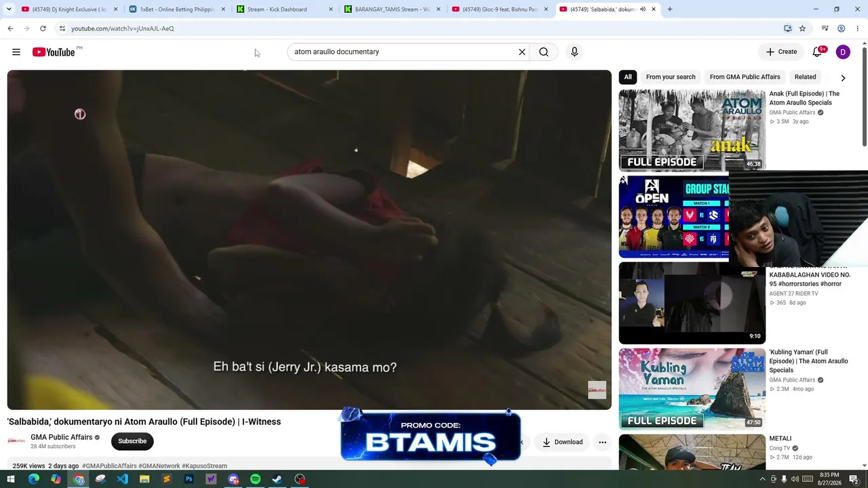This screenshot has height=488, width=868.
Task: Open Chrome three-dot menu
Action: (x=857, y=28)
